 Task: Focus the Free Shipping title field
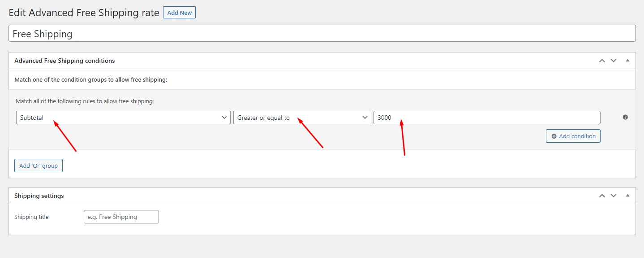(x=322, y=34)
